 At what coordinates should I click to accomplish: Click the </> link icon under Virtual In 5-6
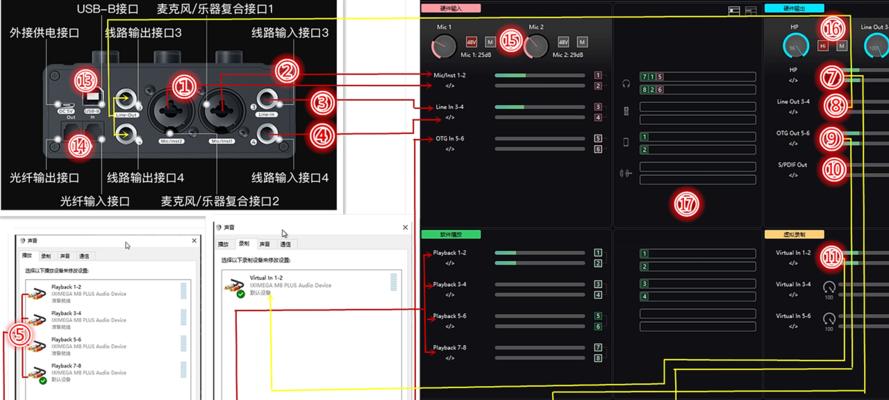(793, 326)
